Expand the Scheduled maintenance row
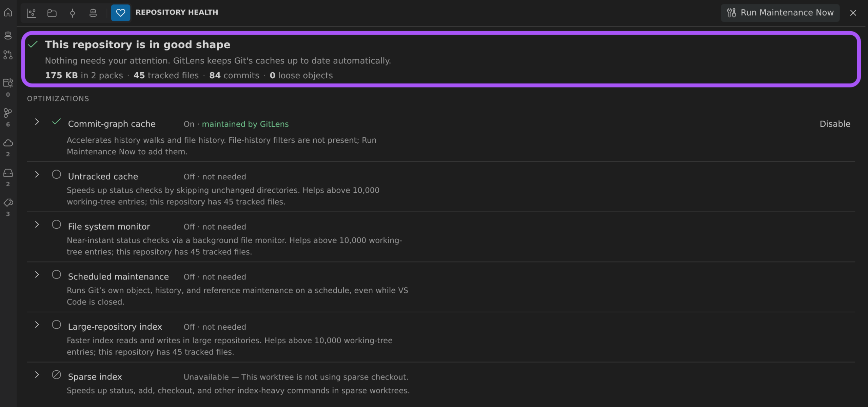The width and height of the screenshot is (868, 407). (x=37, y=274)
